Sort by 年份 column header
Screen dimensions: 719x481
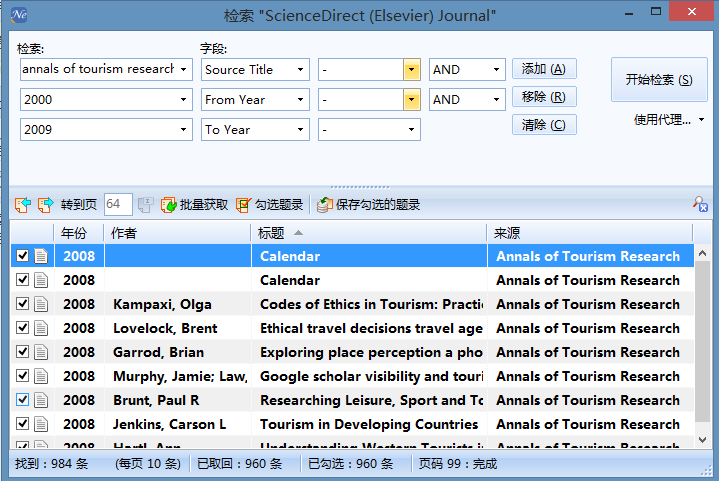pyautogui.click(x=78, y=233)
